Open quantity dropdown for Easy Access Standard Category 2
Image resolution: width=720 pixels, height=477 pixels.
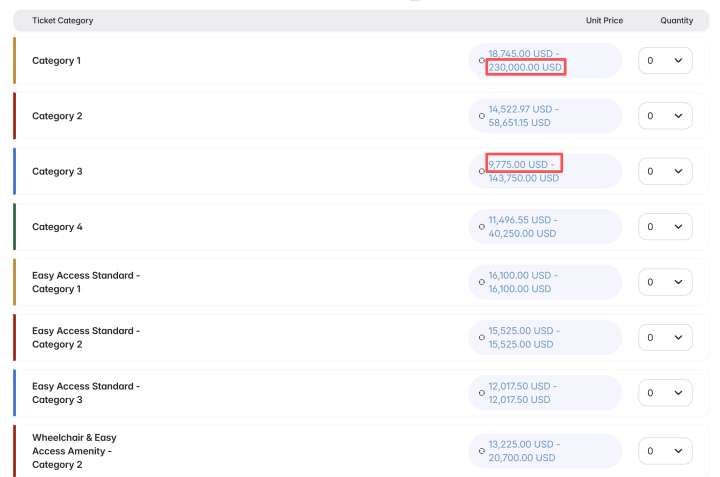tap(665, 338)
